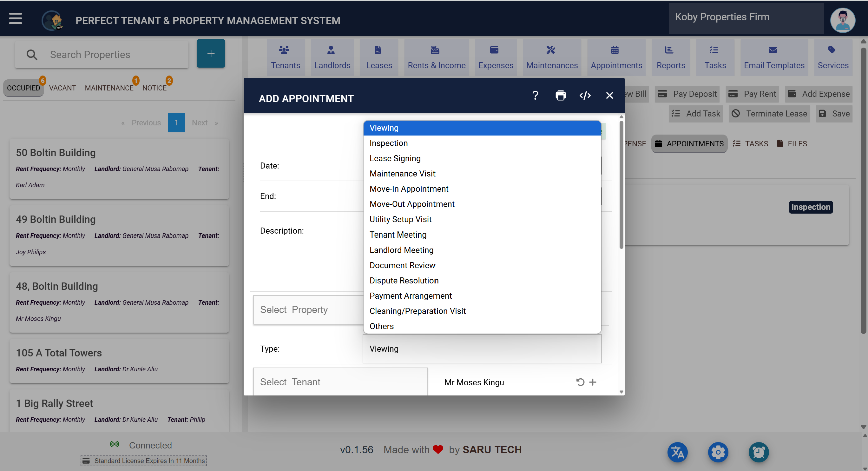
Task: Open the Maintenances section
Action: [552, 57]
